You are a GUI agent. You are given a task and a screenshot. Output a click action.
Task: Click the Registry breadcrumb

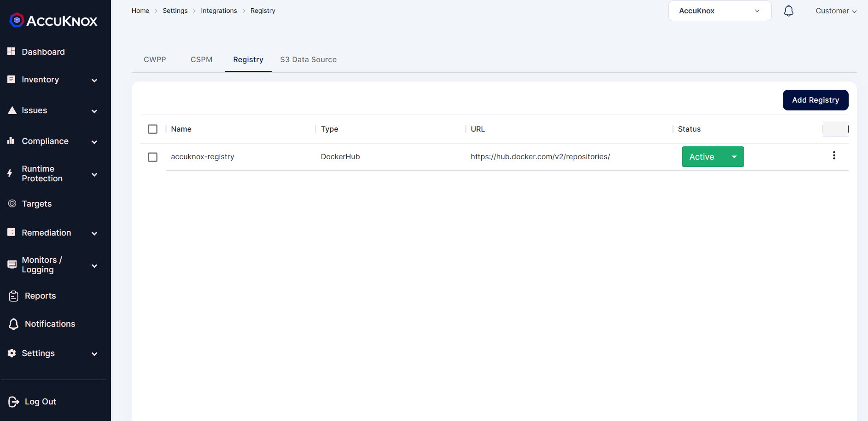(263, 11)
